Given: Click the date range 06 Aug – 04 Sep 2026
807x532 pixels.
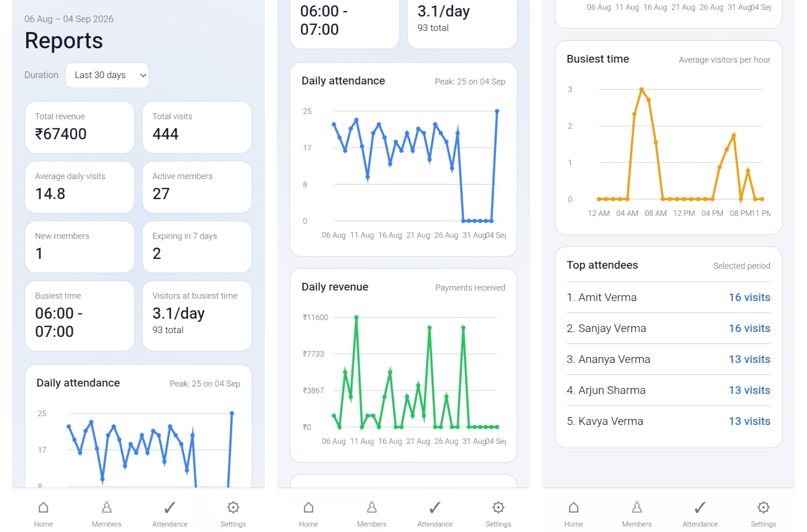Looking at the screenshot, I should [x=69, y=19].
